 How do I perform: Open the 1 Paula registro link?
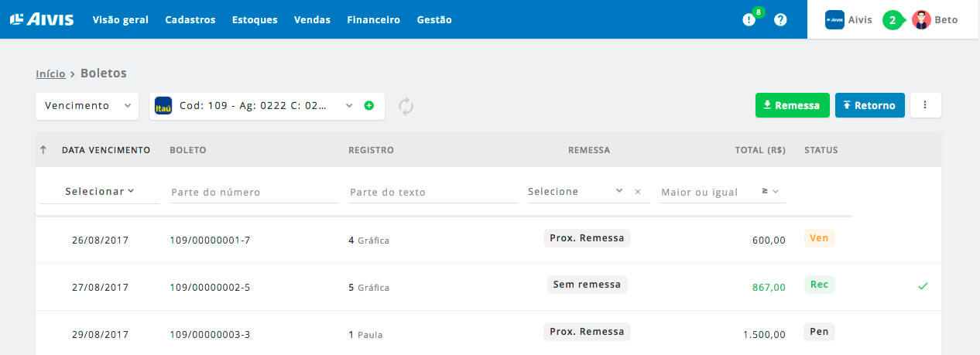point(365,335)
